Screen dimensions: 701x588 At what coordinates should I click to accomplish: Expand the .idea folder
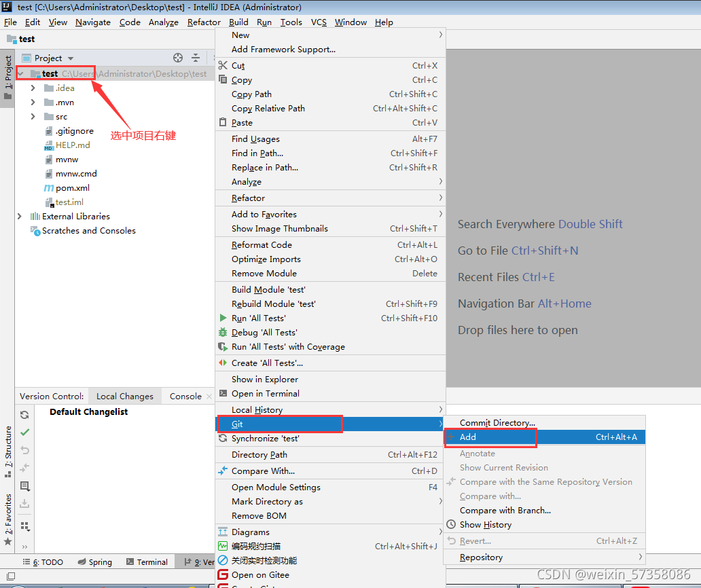pyautogui.click(x=33, y=88)
